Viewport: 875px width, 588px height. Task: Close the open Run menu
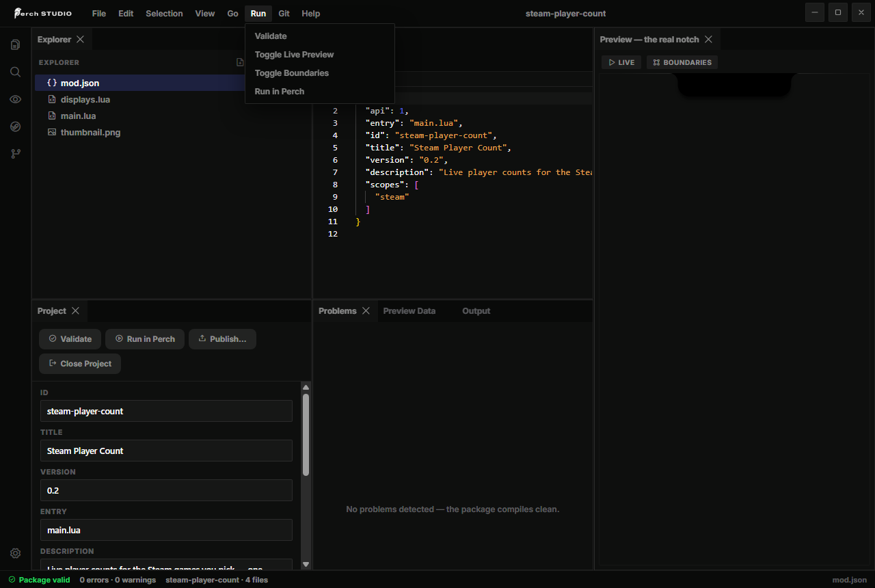tap(258, 14)
